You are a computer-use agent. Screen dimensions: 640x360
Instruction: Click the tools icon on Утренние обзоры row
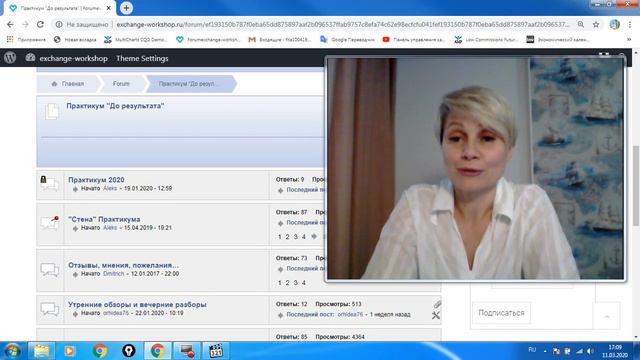[x=436, y=315]
